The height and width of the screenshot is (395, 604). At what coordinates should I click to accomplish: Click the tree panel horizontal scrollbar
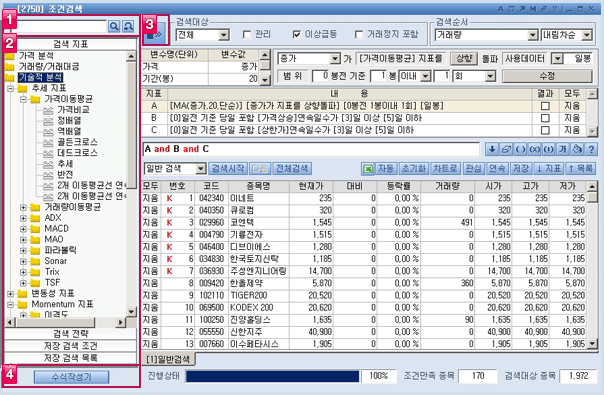pos(65,322)
